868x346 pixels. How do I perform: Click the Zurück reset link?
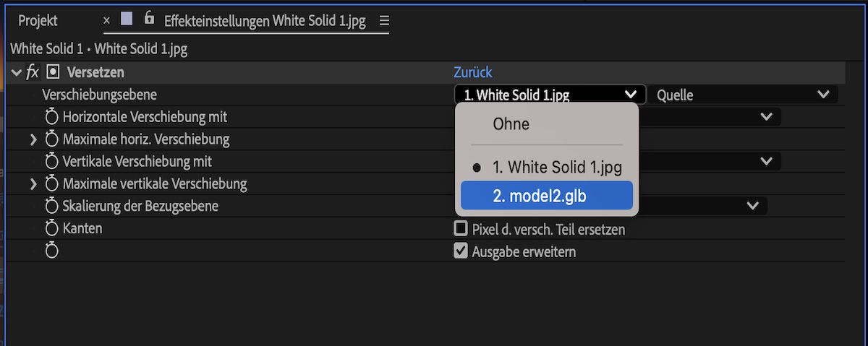coord(472,72)
